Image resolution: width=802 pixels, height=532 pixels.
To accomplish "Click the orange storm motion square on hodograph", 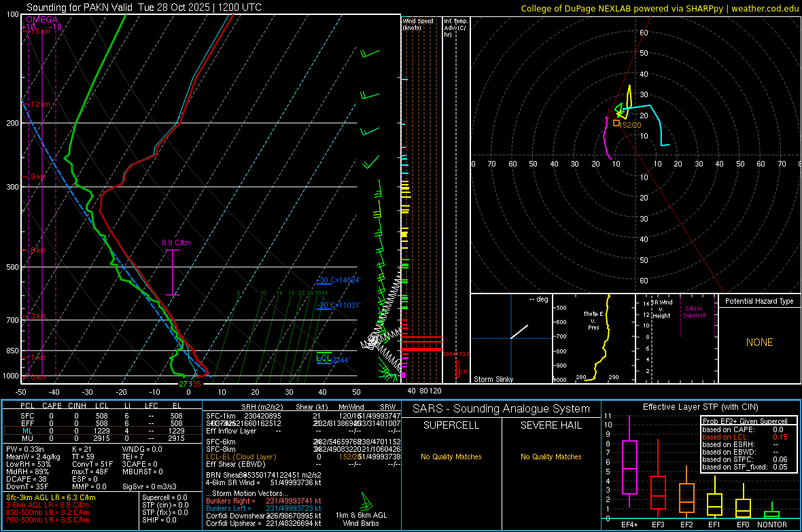I will click(x=616, y=123).
